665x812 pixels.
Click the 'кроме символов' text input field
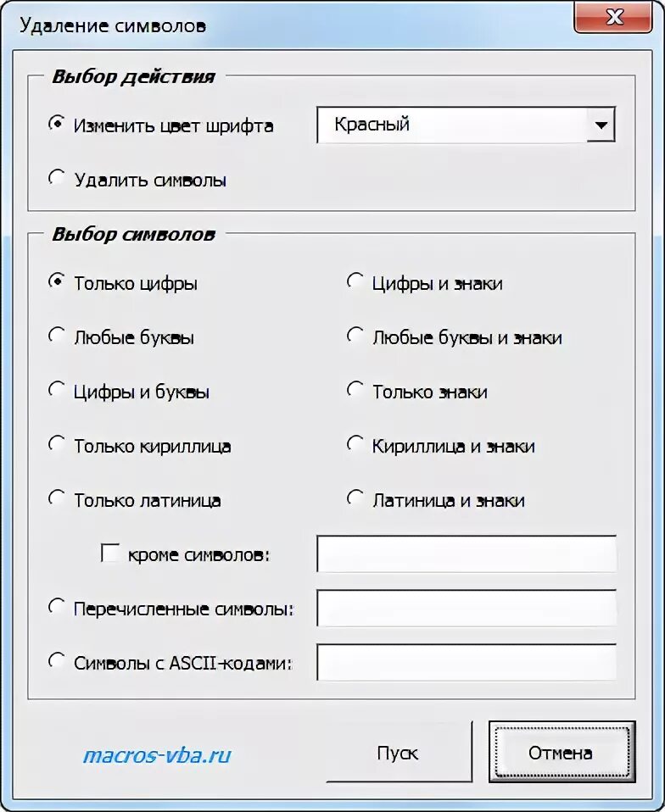(x=467, y=554)
